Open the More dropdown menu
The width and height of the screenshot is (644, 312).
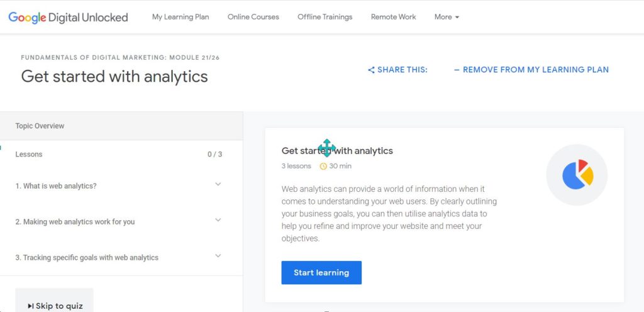click(447, 17)
